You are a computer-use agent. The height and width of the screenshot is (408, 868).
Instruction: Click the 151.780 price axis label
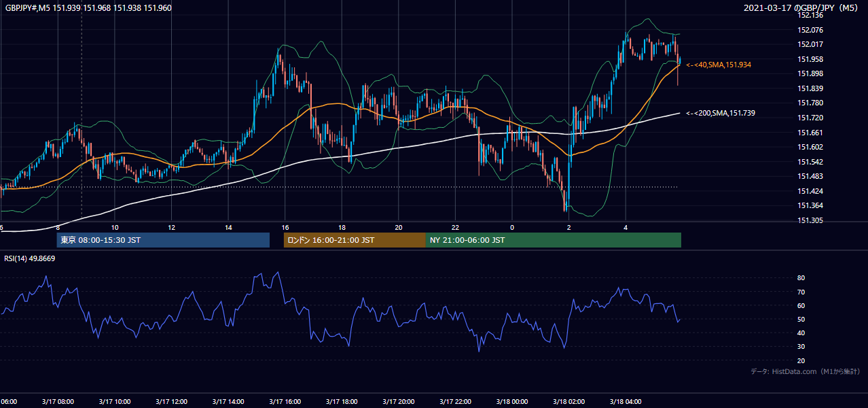coord(810,103)
